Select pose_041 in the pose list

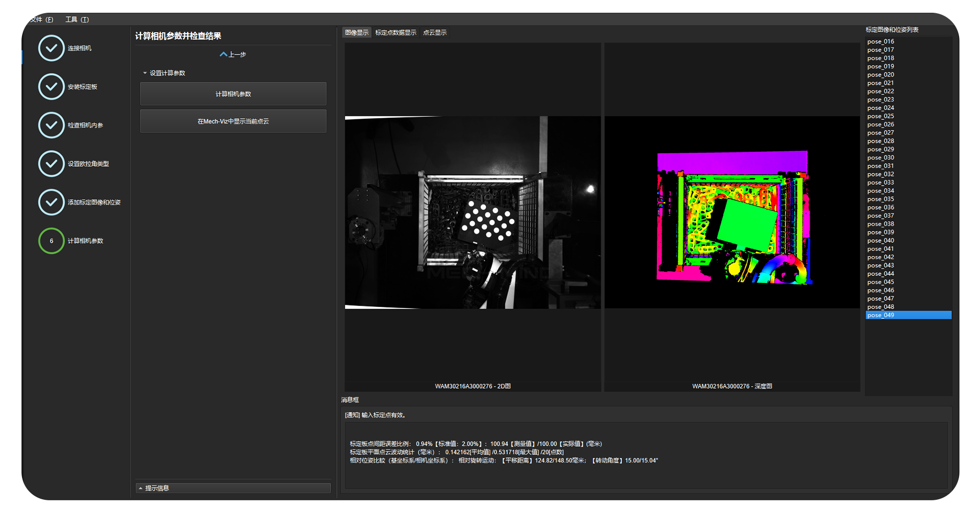tap(909, 248)
